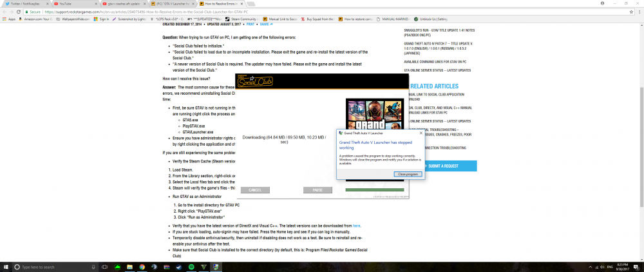Click the browser Back arrow
The width and height of the screenshot is (644, 272).
pyautogui.click(x=5, y=12)
